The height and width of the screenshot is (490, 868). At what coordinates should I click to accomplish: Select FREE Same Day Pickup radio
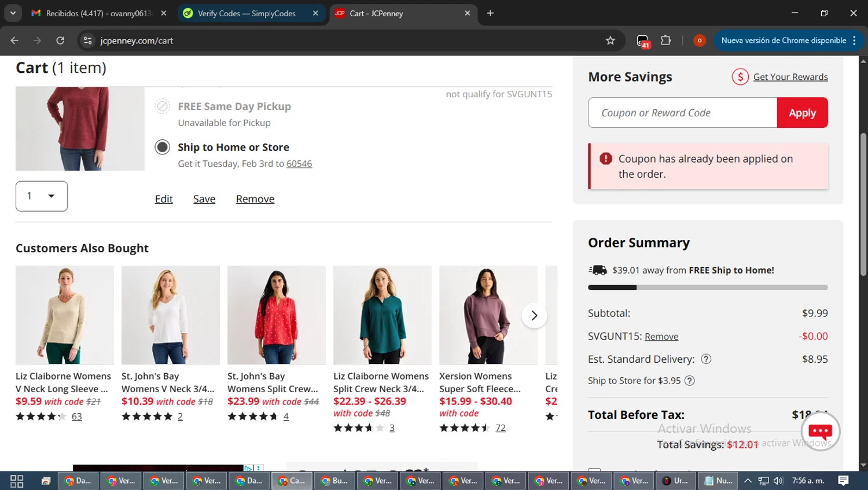(x=163, y=106)
